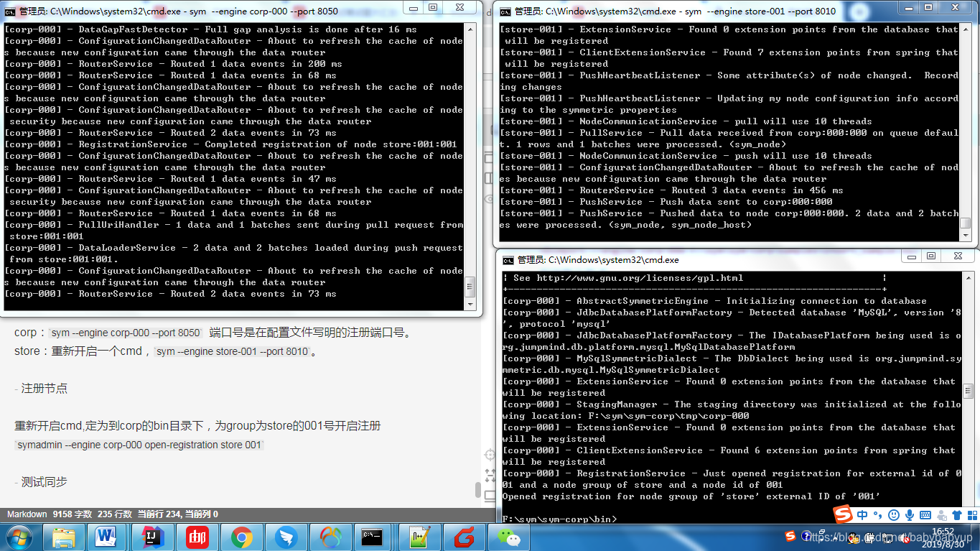Click up arrow of corp-000 window scrollbar
The height and width of the screenshot is (551, 980).
point(470,29)
